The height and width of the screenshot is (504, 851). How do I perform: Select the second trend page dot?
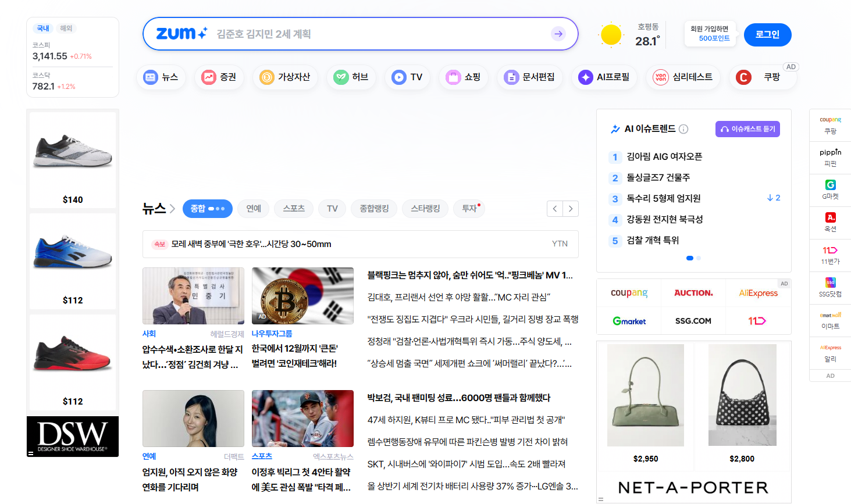pos(699,258)
